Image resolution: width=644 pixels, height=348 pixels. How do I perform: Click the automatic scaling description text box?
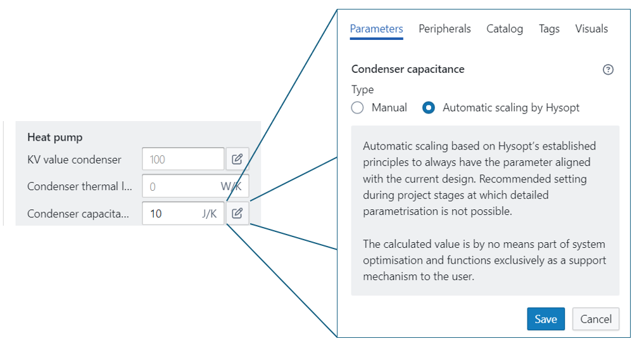tap(485, 210)
